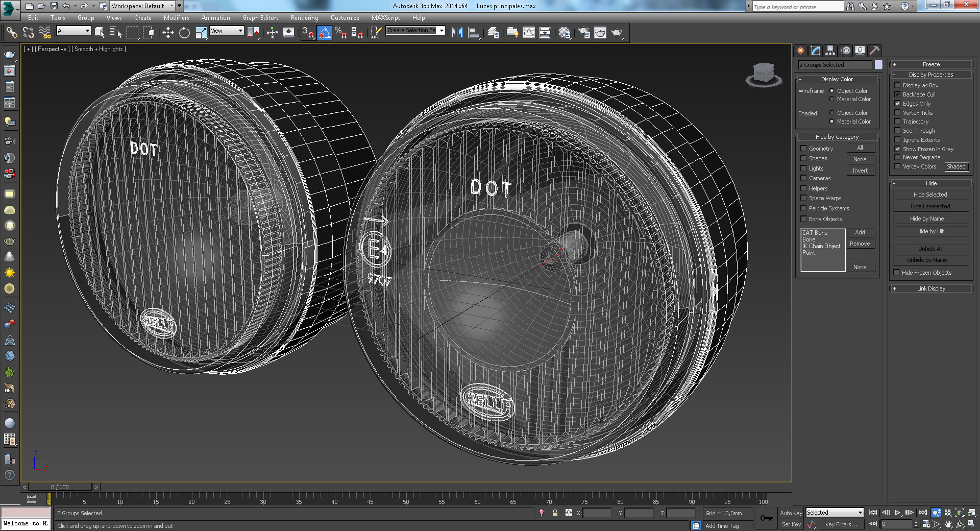
Task: Click the Unhide All button
Action: click(930, 249)
